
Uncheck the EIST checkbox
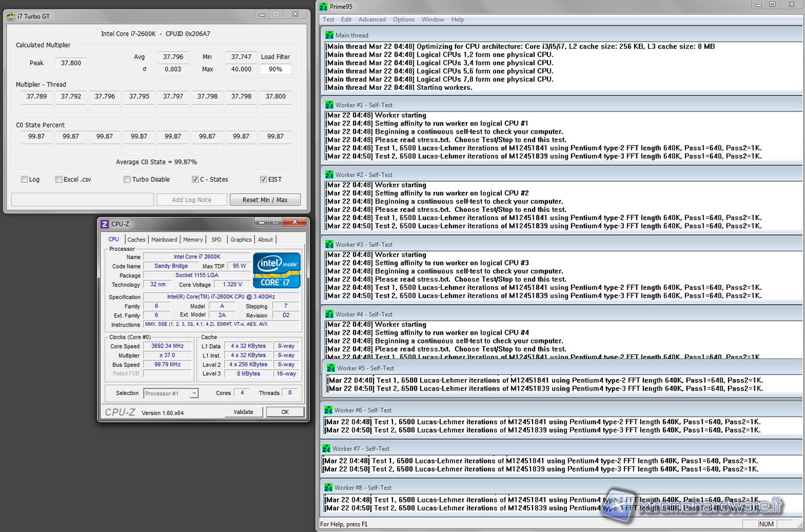click(263, 179)
